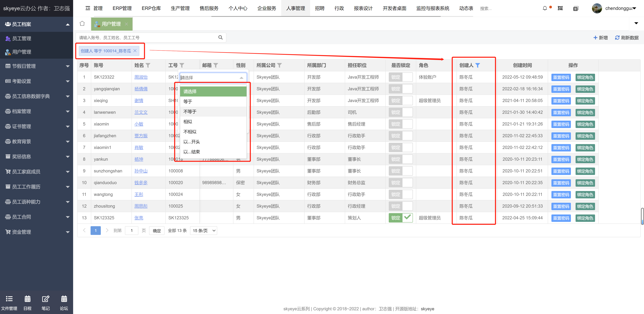Click the 确定 pagination button
This screenshot has width=644, height=314.
tap(157, 231)
